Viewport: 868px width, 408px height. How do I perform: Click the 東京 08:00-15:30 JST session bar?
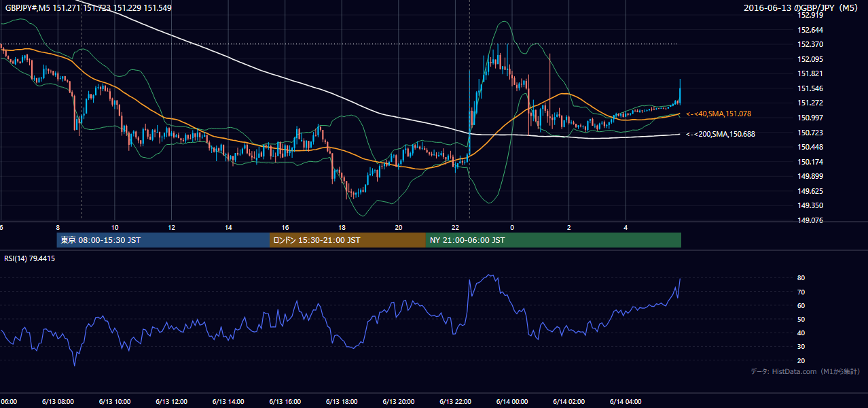tap(163, 240)
